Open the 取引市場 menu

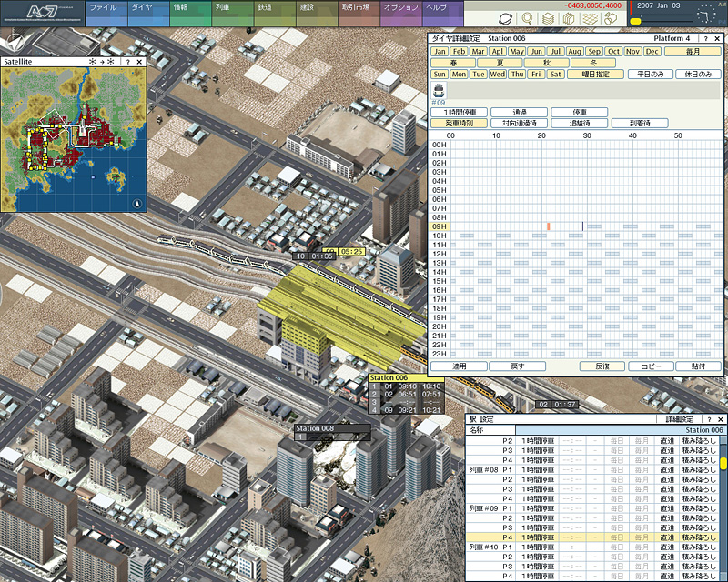click(359, 14)
